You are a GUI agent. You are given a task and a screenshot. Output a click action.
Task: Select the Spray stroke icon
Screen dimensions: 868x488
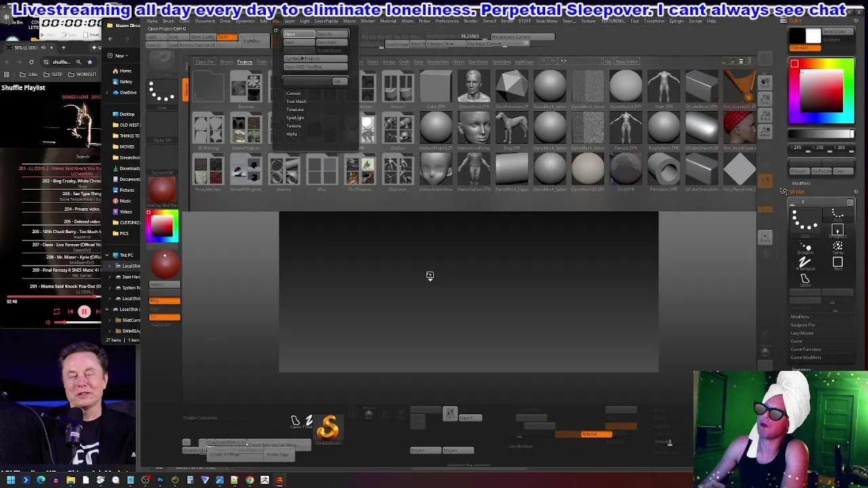click(x=837, y=248)
